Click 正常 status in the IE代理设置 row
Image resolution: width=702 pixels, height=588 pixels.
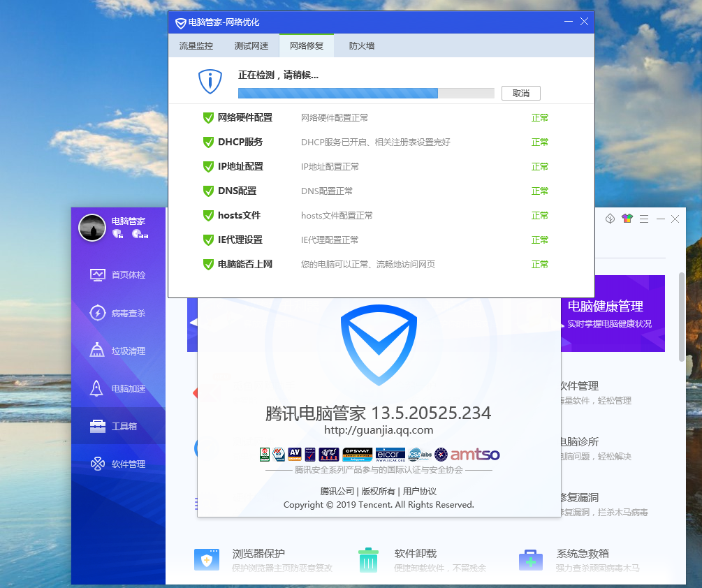coord(539,240)
